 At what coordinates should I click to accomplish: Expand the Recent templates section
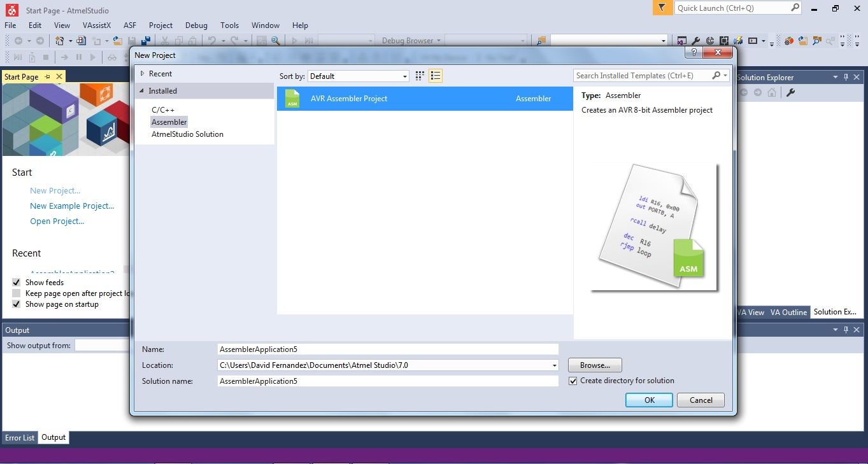click(143, 73)
